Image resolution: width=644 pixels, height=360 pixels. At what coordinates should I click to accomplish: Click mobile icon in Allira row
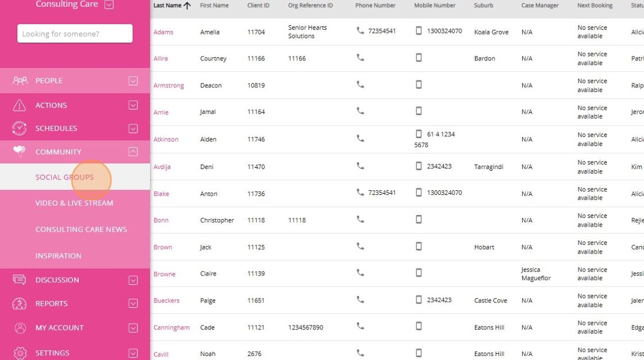point(419,58)
